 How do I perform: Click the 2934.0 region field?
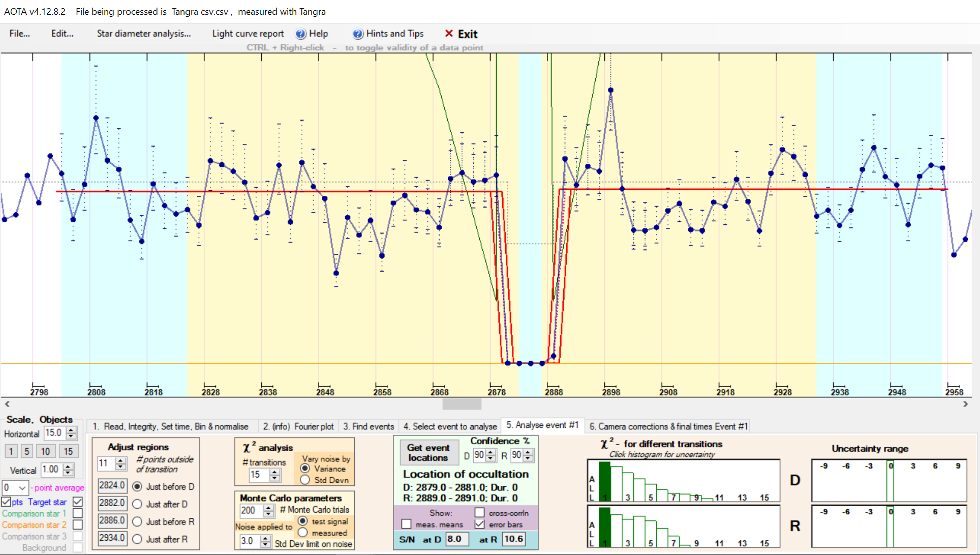point(112,538)
